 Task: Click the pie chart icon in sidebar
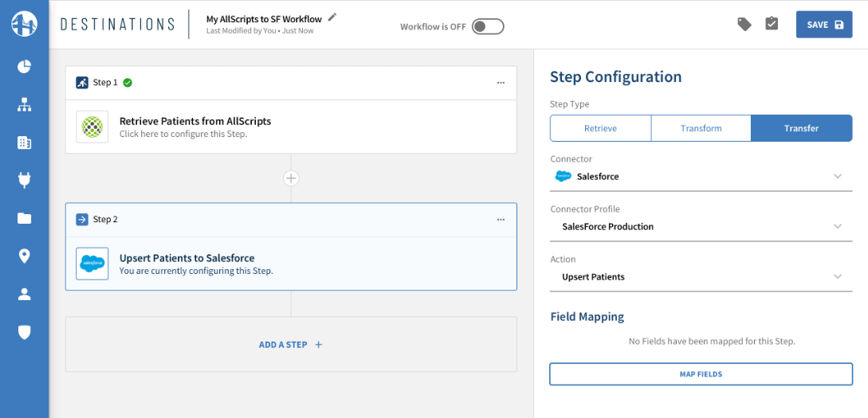(x=24, y=66)
